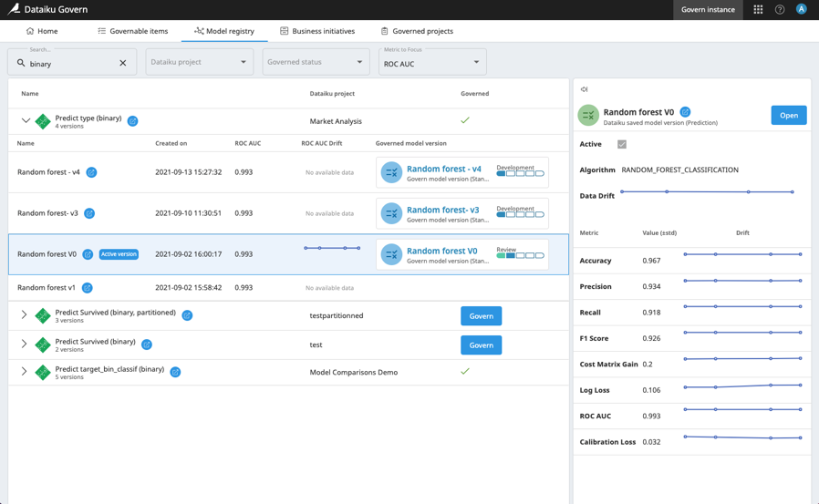
Task: Click the link icon beside Predict type (binary)
Action: click(133, 121)
